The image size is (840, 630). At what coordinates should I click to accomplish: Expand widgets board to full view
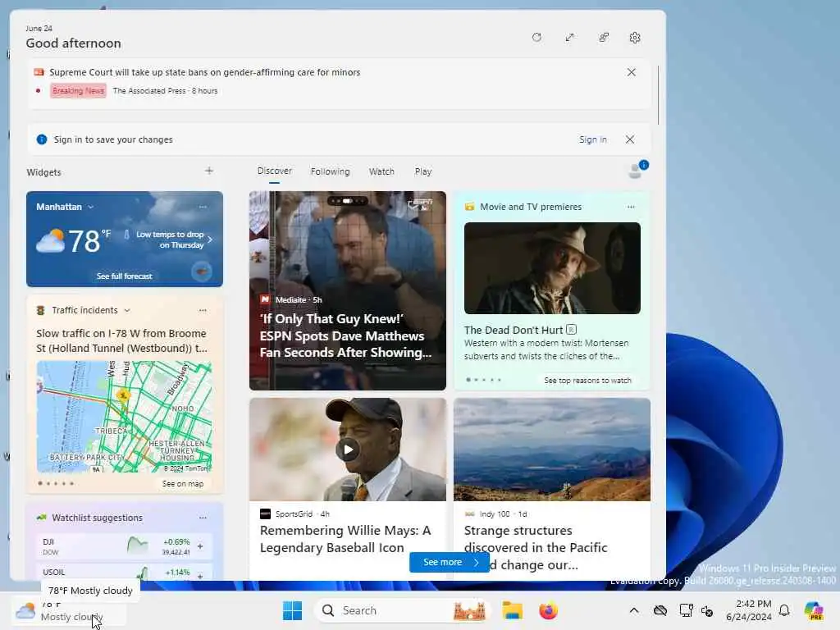[569, 38]
